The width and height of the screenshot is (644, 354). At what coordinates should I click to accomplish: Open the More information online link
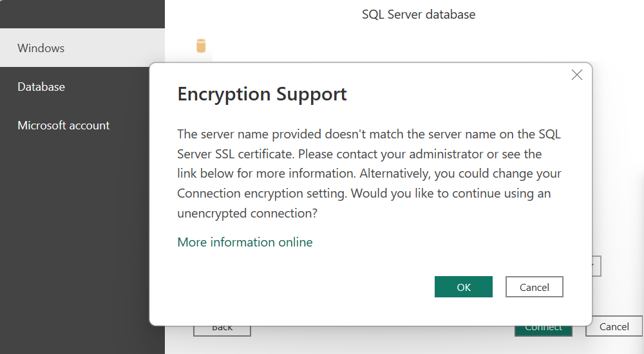245,243
